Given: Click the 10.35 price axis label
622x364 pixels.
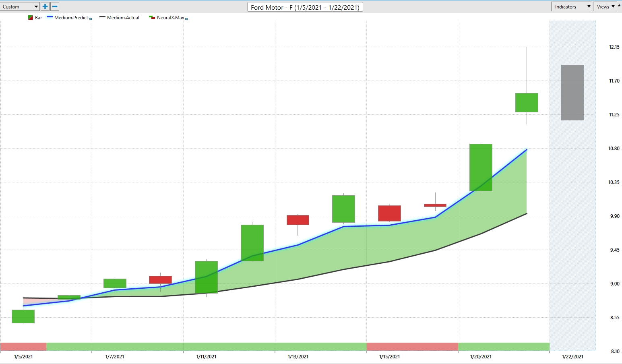Looking at the screenshot, I should tap(614, 182).
